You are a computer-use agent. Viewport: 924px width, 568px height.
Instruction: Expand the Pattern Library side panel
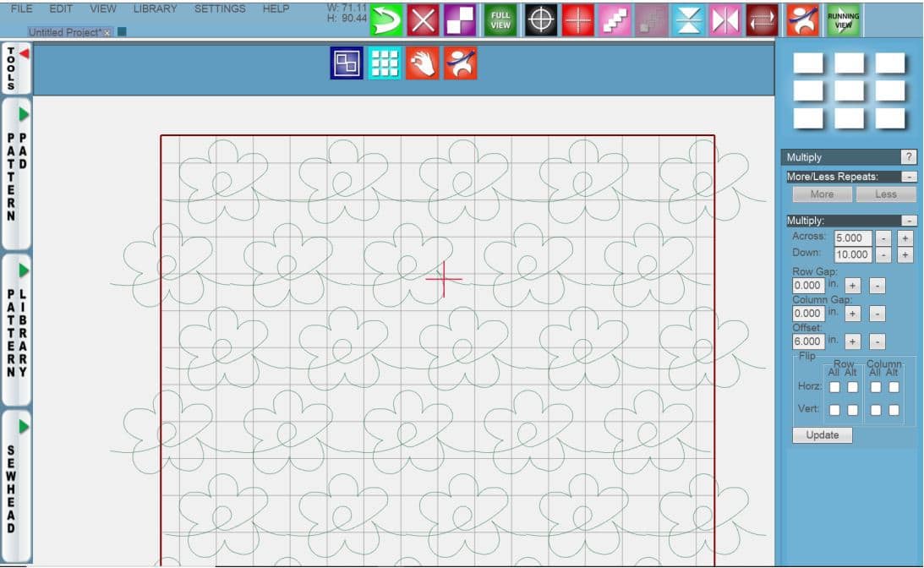click(17, 330)
